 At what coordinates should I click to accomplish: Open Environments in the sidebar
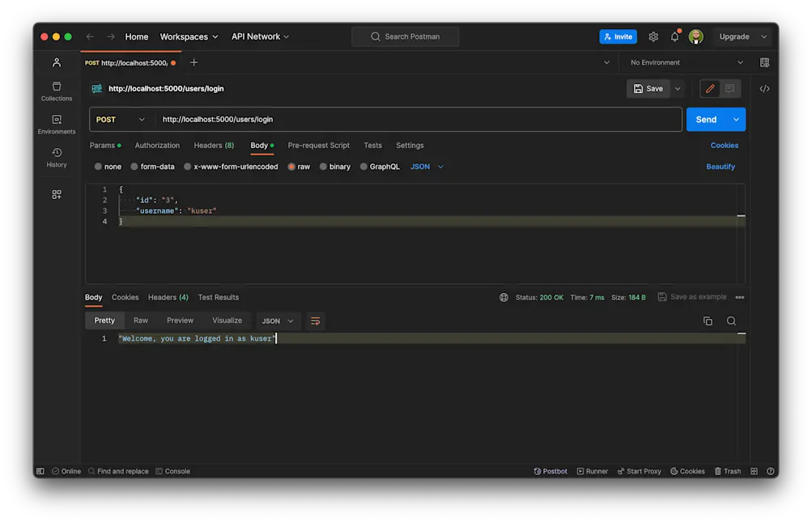(x=57, y=125)
